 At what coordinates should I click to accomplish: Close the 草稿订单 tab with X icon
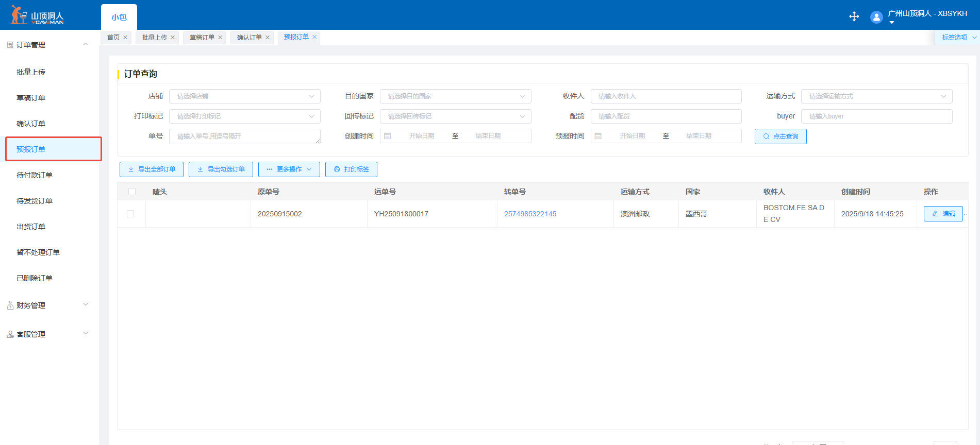tap(220, 38)
